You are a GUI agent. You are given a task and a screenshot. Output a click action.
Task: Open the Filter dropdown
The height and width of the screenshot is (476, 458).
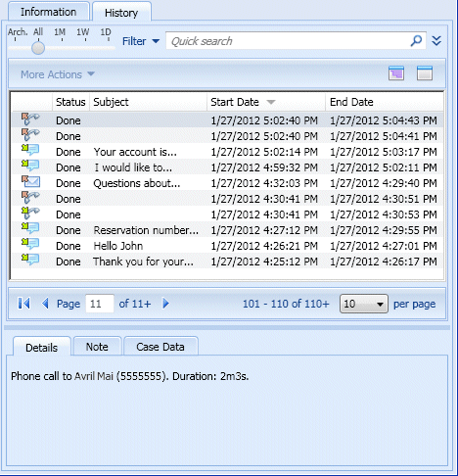141,41
